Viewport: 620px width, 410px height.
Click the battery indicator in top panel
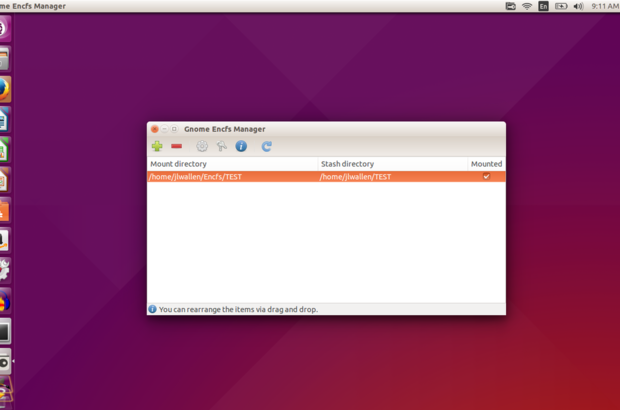coord(561,6)
